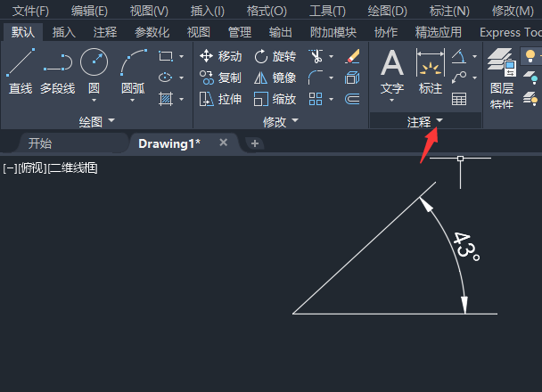The height and width of the screenshot is (392, 542).
Task: Toggle the layer lightbulb on/off icon
Action: pos(530,55)
